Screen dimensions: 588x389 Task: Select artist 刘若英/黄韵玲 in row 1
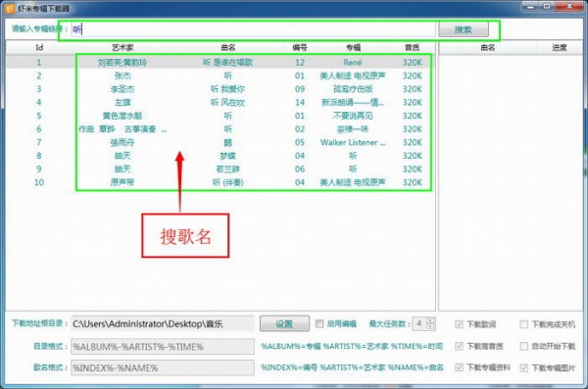coord(122,63)
